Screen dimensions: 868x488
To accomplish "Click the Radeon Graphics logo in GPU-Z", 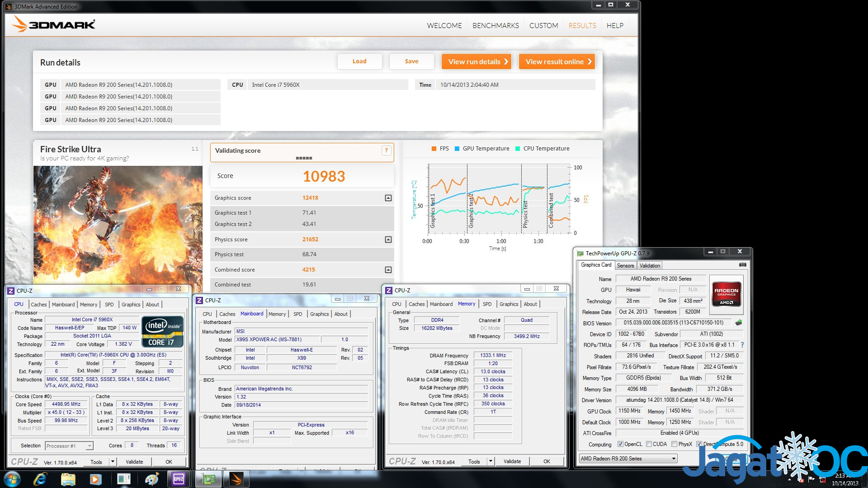I will (726, 294).
